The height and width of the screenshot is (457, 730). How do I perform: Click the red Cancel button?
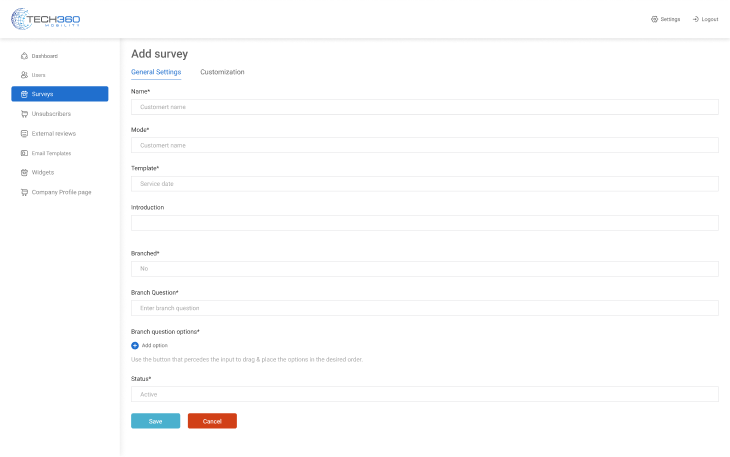point(212,421)
